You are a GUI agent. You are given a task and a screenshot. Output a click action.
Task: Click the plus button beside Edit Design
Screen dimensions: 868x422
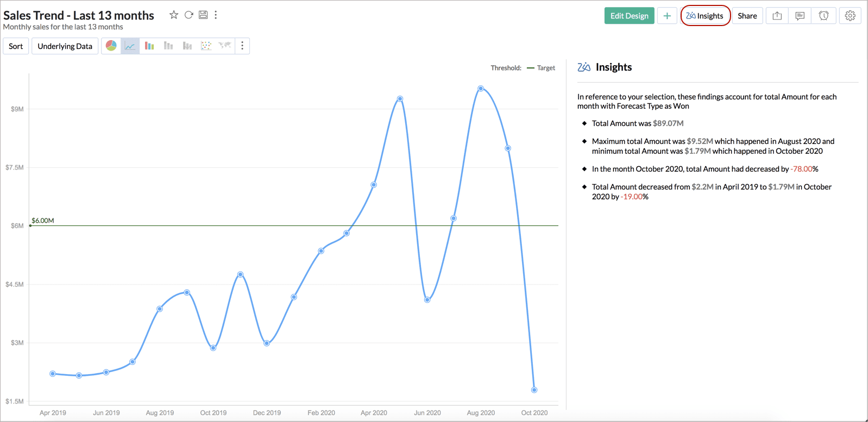pyautogui.click(x=667, y=16)
